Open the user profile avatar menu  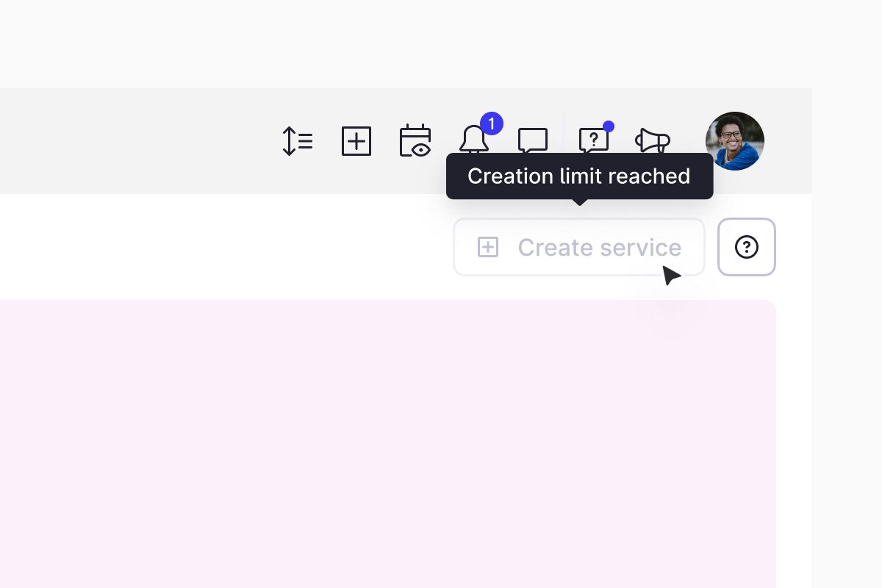[x=735, y=141]
